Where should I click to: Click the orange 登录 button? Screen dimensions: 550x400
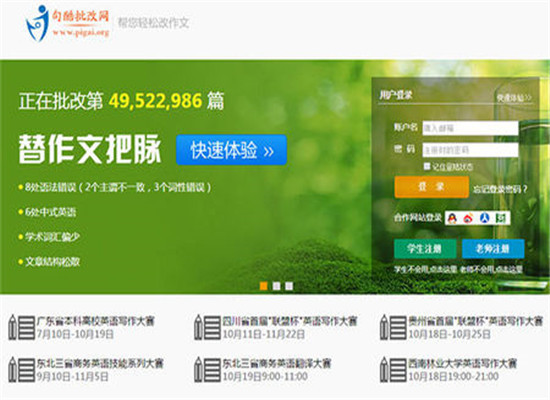pos(431,187)
